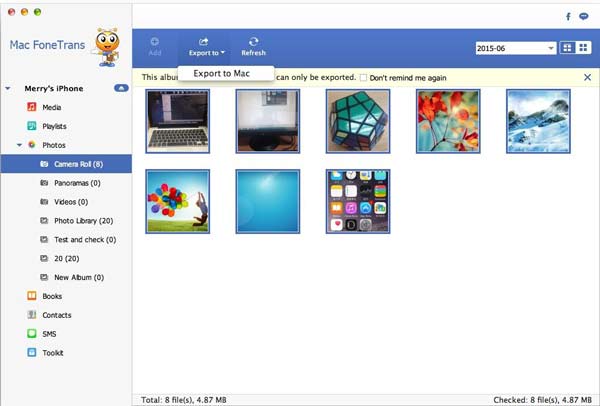Image resolution: width=600 pixels, height=406 pixels.
Task: Enable "Don't remind me again" checkbox
Action: (363, 77)
